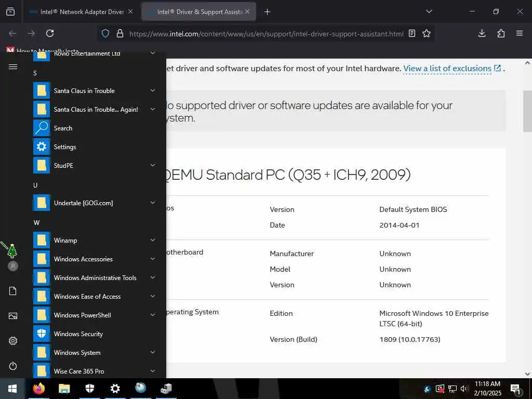Click the Power icon in Start menu
Screen dimensions: 532x399
click(13, 366)
